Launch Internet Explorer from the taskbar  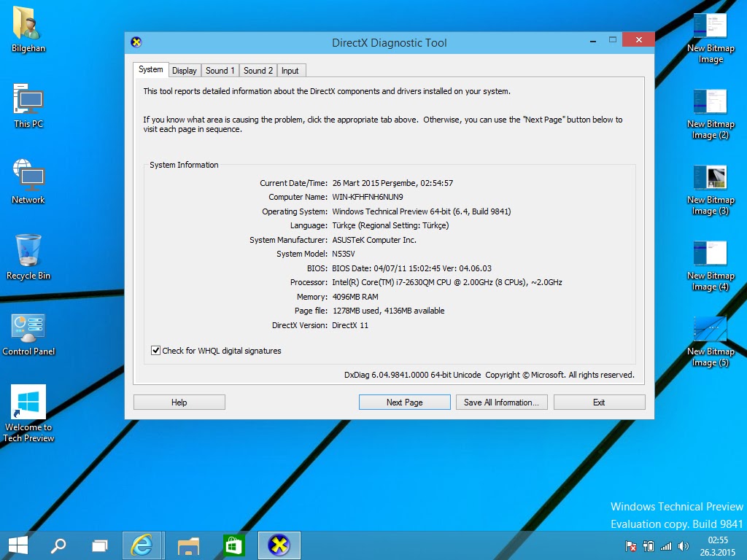tap(142, 545)
